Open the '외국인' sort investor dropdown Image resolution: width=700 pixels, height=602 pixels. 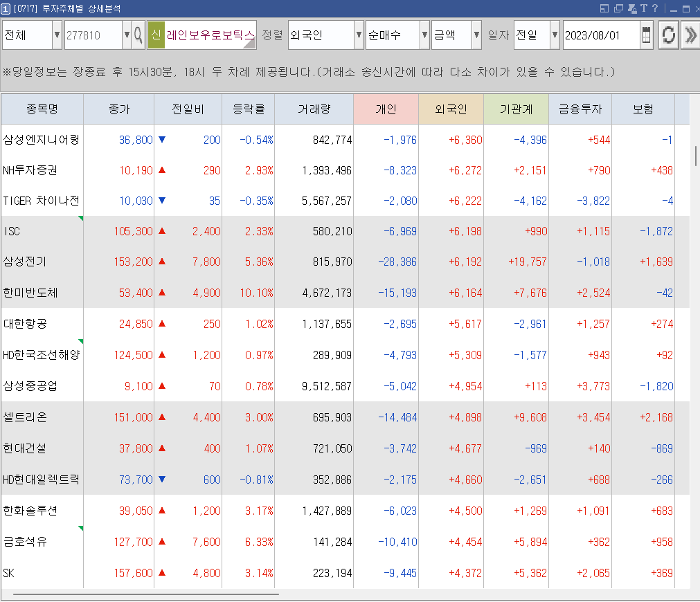[359, 35]
